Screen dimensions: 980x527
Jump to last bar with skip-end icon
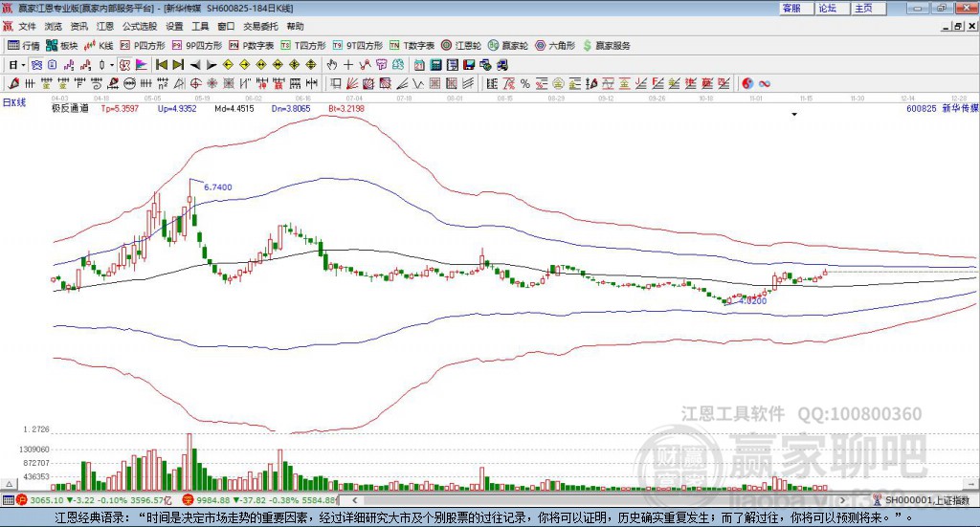[x=178, y=65]
